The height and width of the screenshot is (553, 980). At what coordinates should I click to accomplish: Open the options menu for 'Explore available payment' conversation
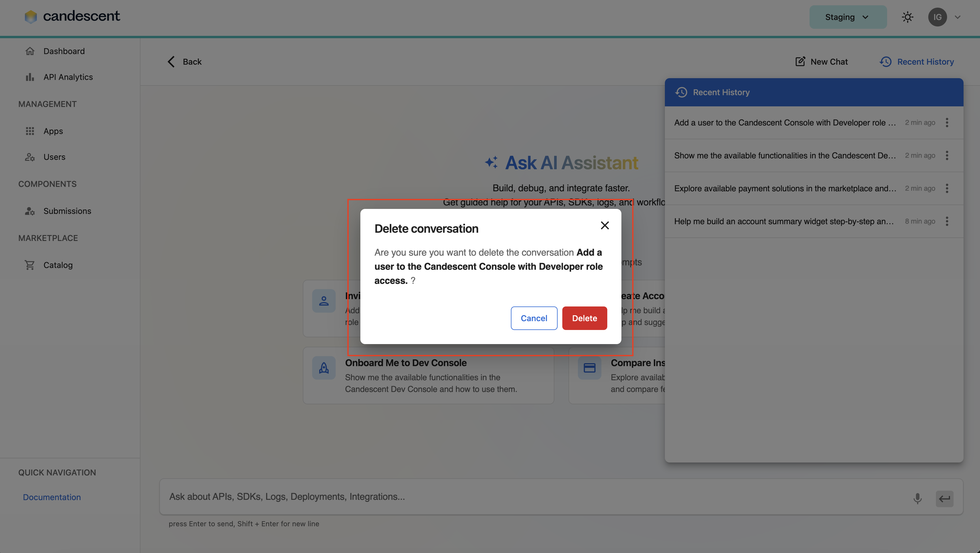pyautogui.click(x=947, y=188)
